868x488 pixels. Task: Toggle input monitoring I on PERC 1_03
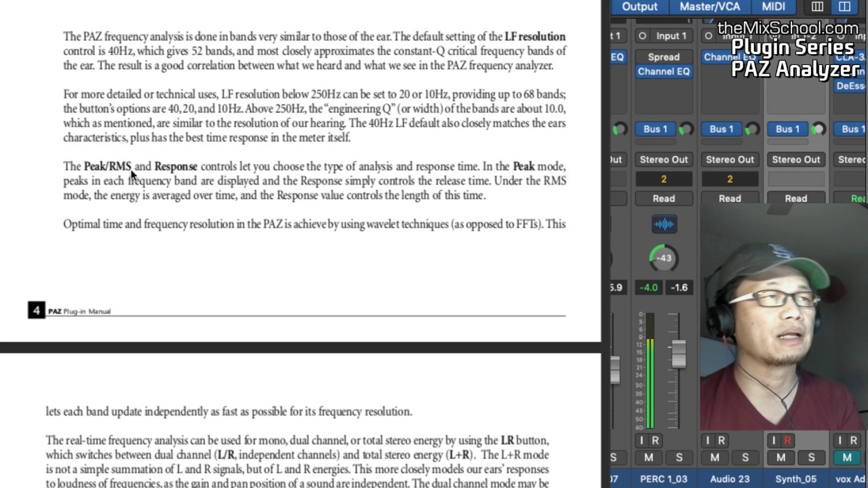[x=642, y=441]
